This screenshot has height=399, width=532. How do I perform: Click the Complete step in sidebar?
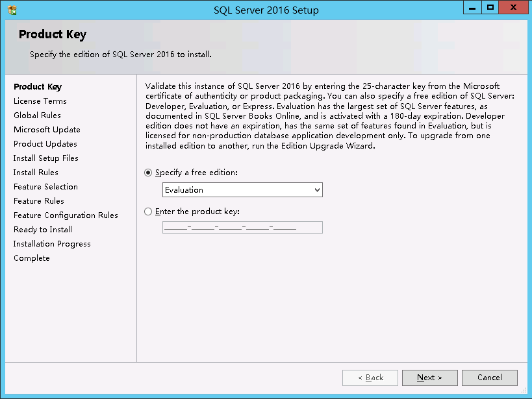[32, 258]
